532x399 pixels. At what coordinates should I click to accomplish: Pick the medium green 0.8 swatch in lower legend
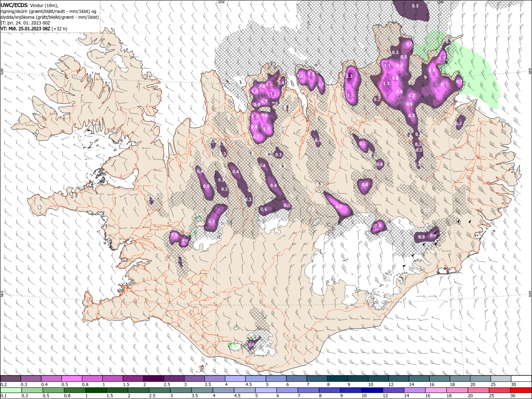74,390
